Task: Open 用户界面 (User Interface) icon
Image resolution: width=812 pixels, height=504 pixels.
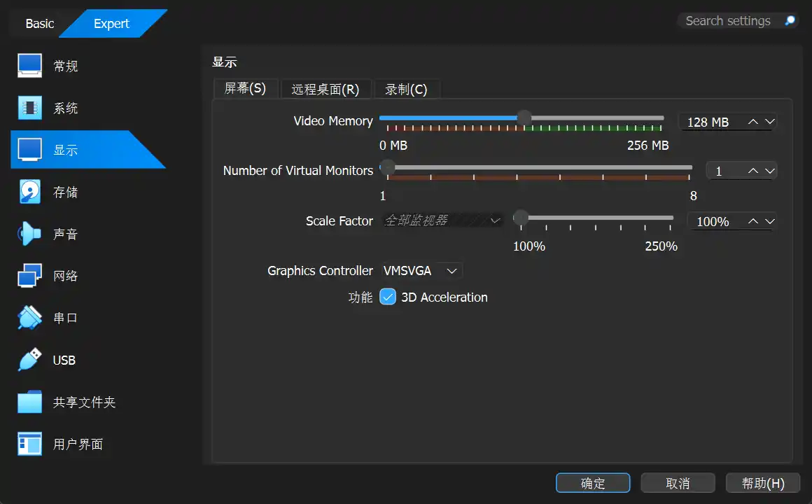Action: [30, 444]
